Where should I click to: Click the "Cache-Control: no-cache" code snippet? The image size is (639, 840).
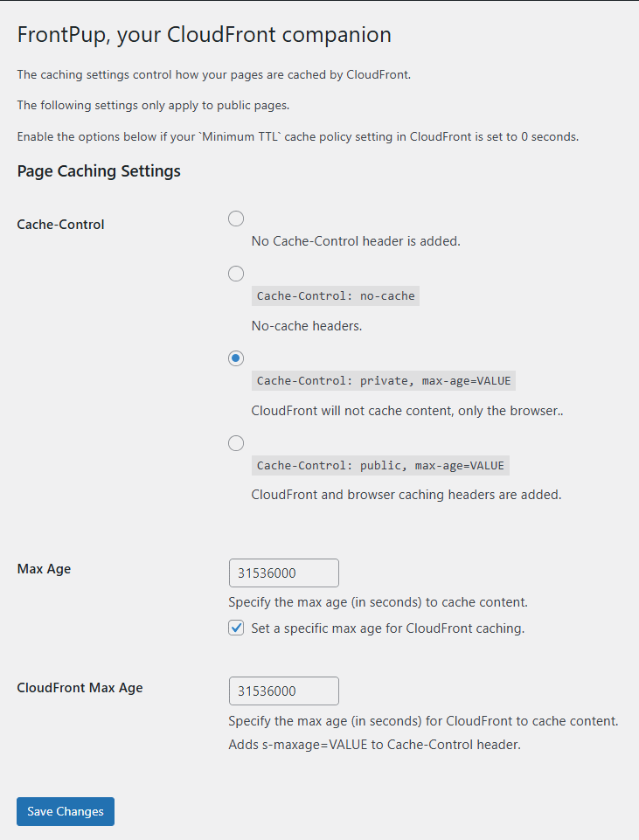336,296
